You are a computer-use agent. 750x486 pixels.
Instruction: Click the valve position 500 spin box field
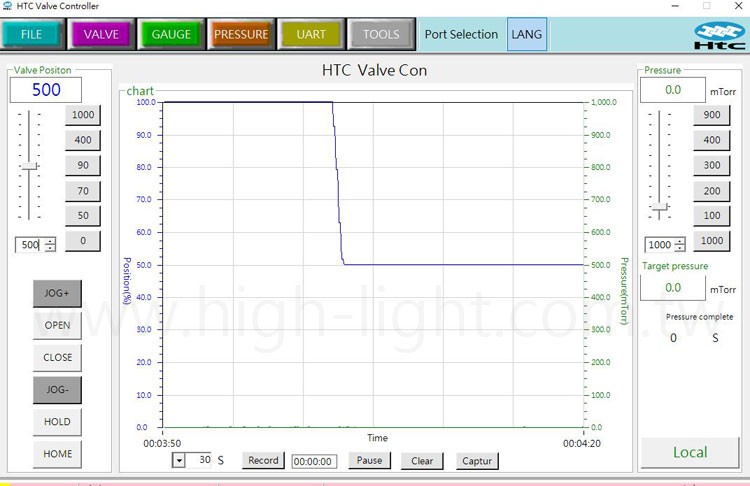tap(30, 245)
